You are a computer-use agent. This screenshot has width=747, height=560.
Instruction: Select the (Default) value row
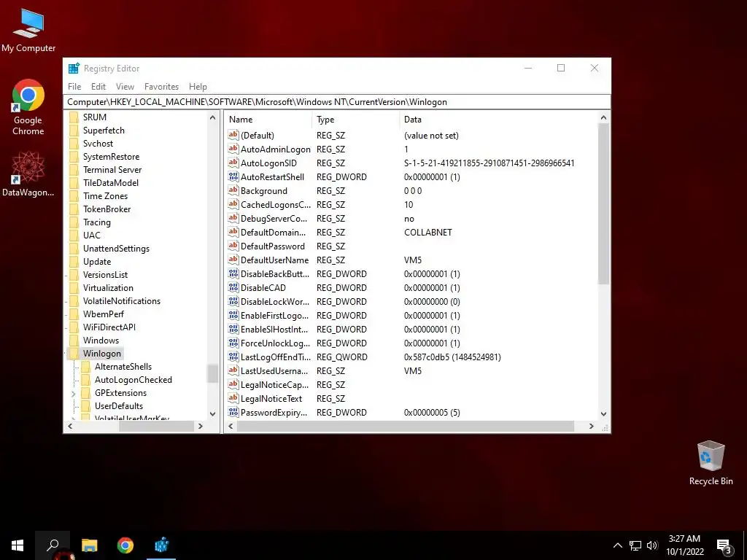411,135
